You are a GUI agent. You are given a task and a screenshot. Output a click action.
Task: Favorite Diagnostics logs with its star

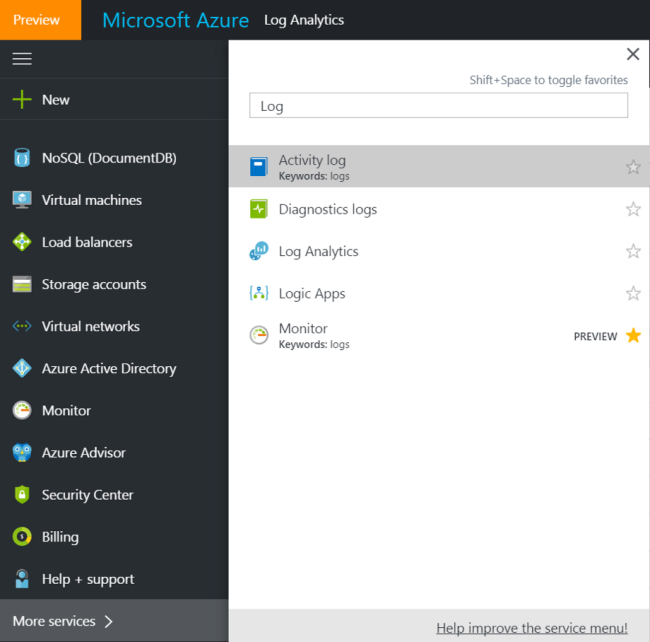click(633, 209)
